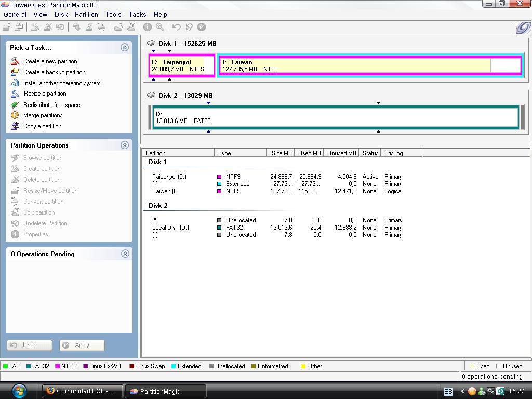This screenshot has height=399, width=532.
Task: Select the C: Taipanyol partition block
Action: coord(181,65)
